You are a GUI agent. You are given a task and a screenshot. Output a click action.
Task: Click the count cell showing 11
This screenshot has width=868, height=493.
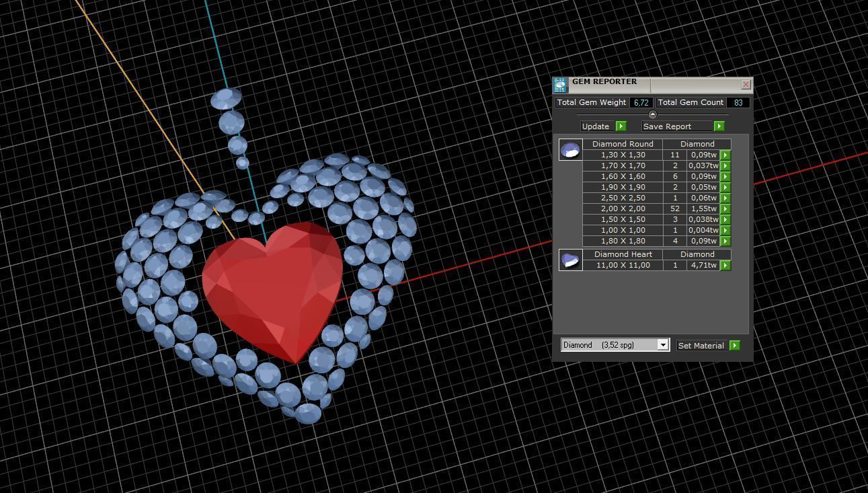pos(675,155)
